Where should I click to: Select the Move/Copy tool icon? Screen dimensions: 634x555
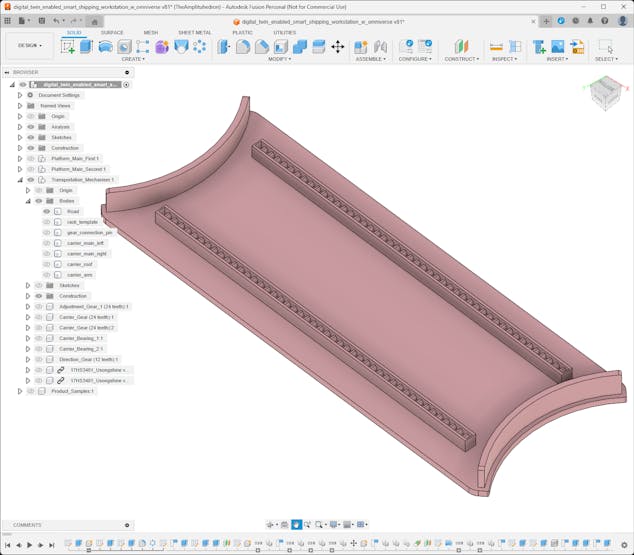click(x=337, y=46)
